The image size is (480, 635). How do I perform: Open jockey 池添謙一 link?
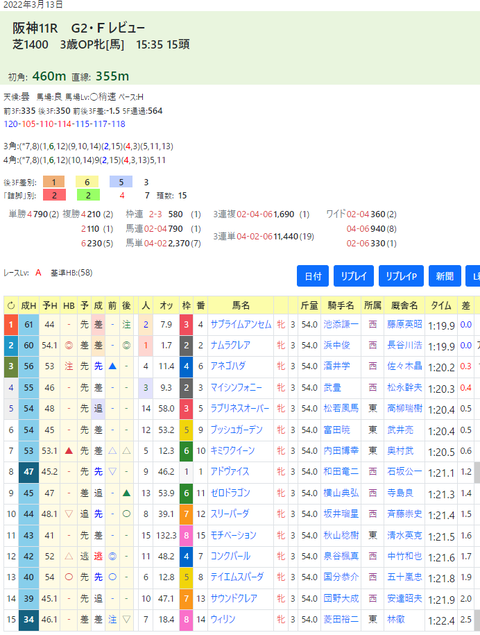341,324
